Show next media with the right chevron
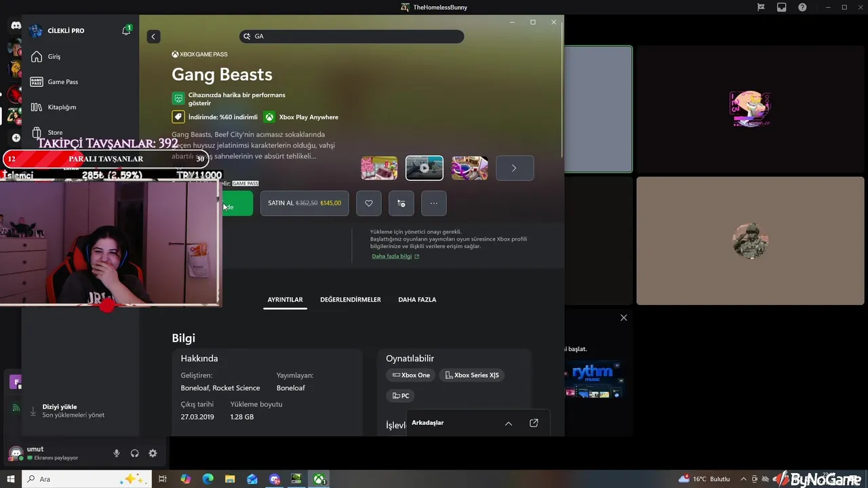 [x=515, y=168]
